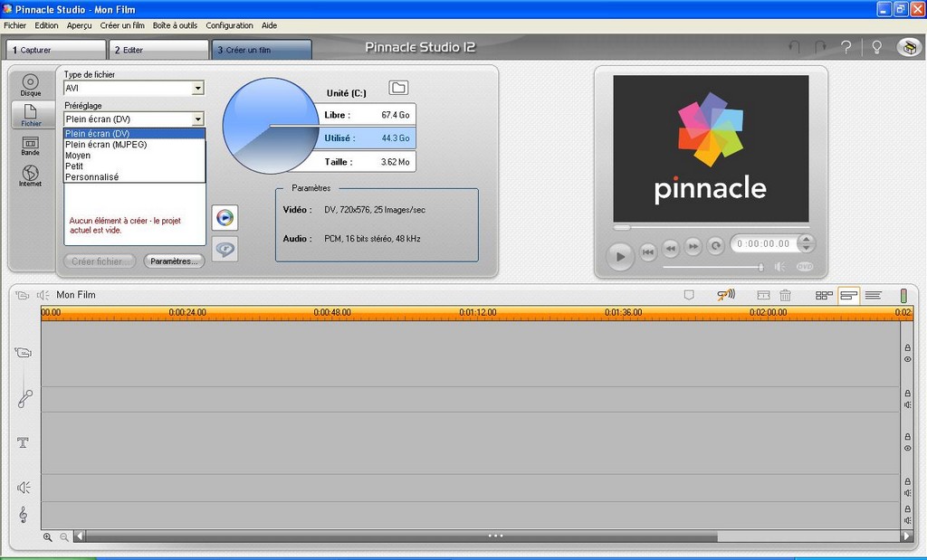The height and width of the screenshot is (560, 927).
Task: Click the sound effects track speaker icon
Action: pyautogui.click(x=24, y=488)
